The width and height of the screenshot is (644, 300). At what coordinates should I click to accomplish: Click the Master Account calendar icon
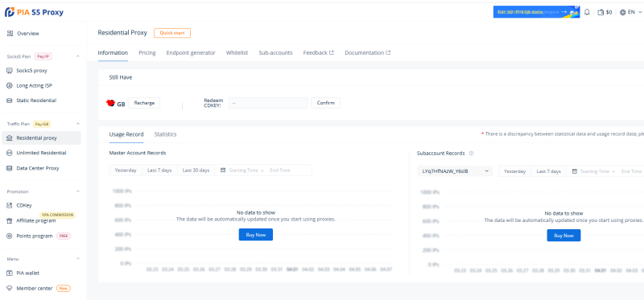point(223,170)
